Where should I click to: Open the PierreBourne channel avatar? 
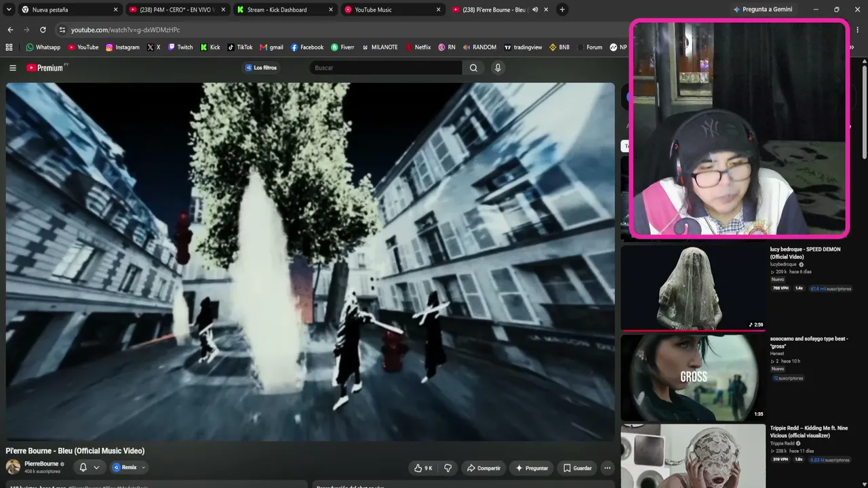(x=13, y=467)
